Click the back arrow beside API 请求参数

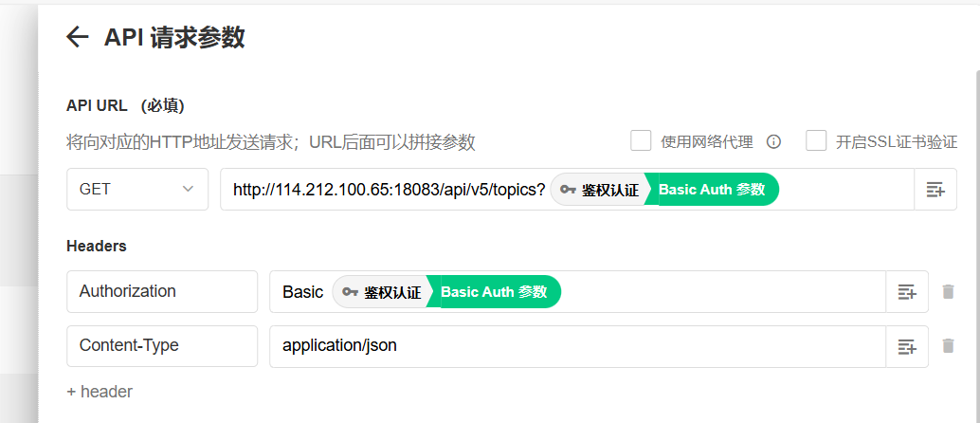coord(77,37)
